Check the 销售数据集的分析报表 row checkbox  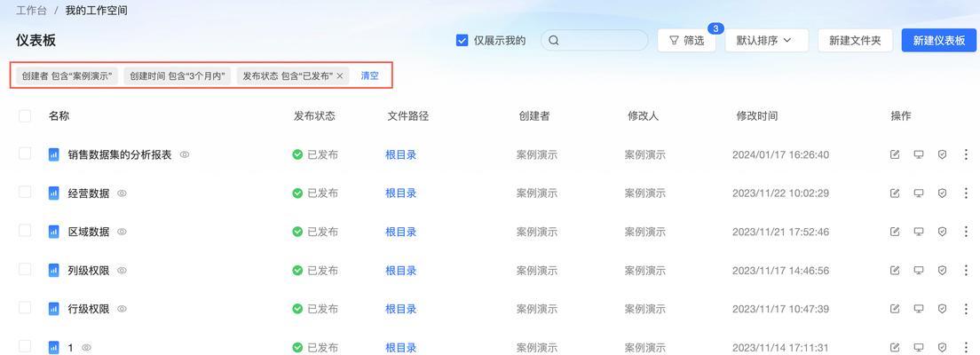click(25, 154)
